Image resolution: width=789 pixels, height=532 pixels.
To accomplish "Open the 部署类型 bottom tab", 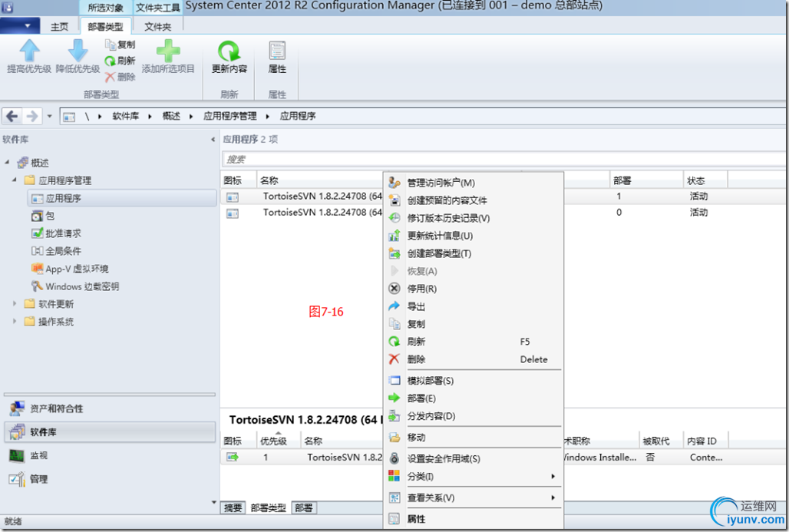I will point(268,508).
